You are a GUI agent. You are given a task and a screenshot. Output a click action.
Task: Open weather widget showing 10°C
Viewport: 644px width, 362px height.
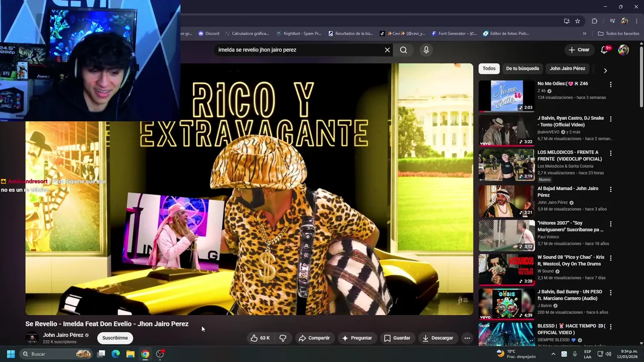pos(516,354)
